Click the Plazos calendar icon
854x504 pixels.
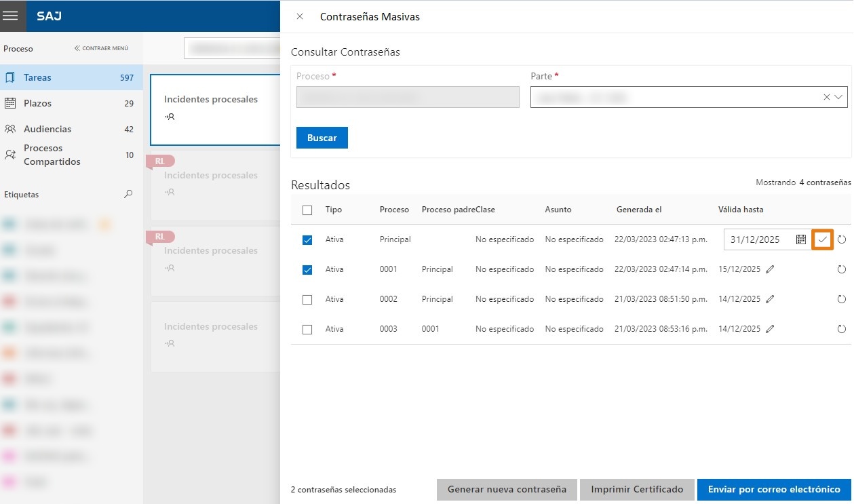(x=10, y=103)
